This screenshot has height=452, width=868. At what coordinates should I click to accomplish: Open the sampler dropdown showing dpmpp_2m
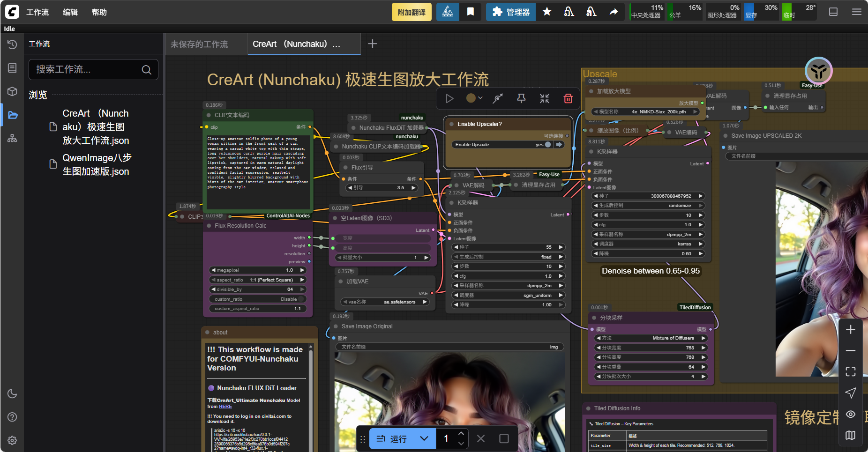coord(508,285)
